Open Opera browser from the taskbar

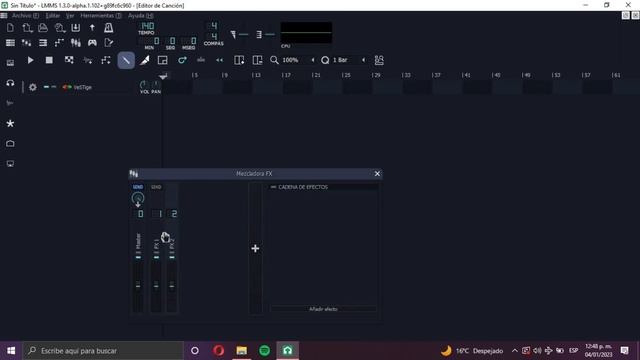[x=218, y=350]
